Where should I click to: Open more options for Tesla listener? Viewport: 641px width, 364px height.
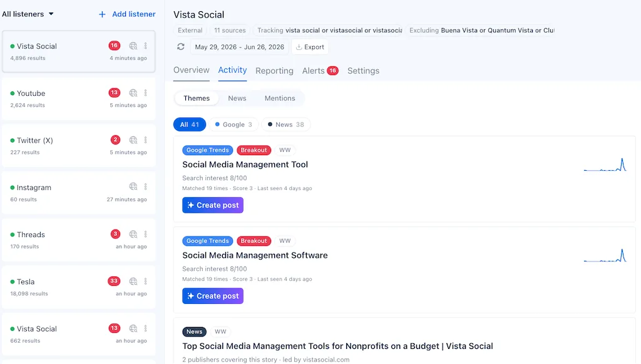point(145,281)
